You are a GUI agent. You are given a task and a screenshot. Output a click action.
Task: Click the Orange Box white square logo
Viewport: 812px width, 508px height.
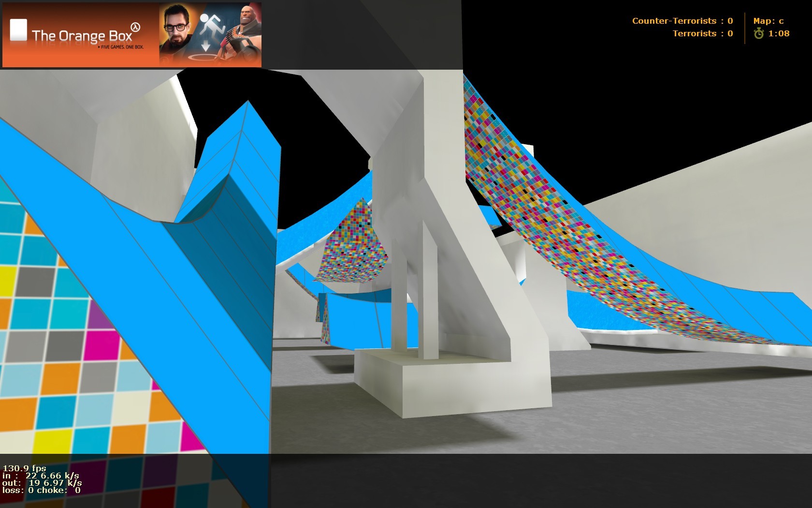pyautogui.click(x=18, y=30)
